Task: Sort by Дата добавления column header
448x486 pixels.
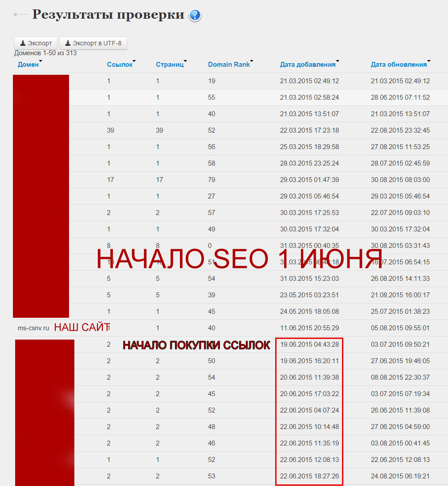Action: click(308, 65)
